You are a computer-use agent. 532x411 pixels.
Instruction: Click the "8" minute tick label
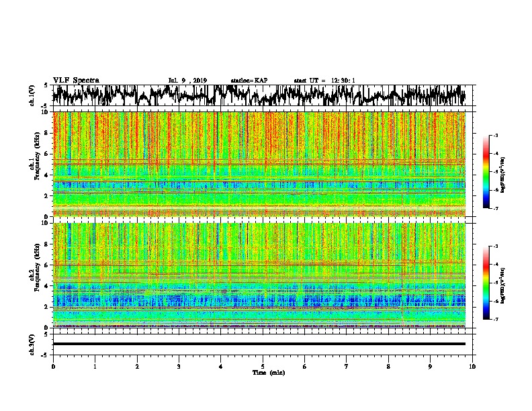click(x=388, y=367)
